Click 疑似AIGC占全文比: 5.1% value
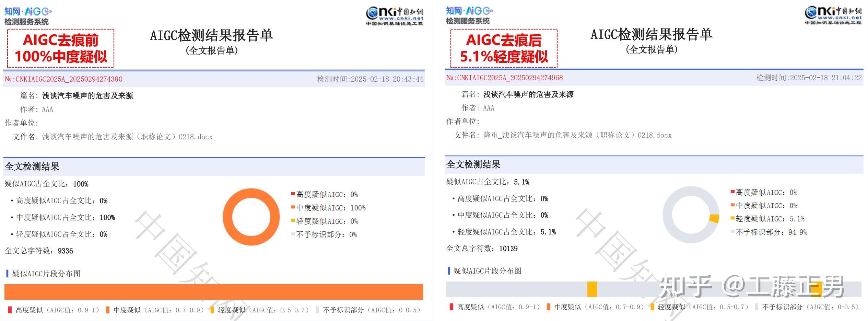This screenshot has width=868, height=321. point(521,182)
